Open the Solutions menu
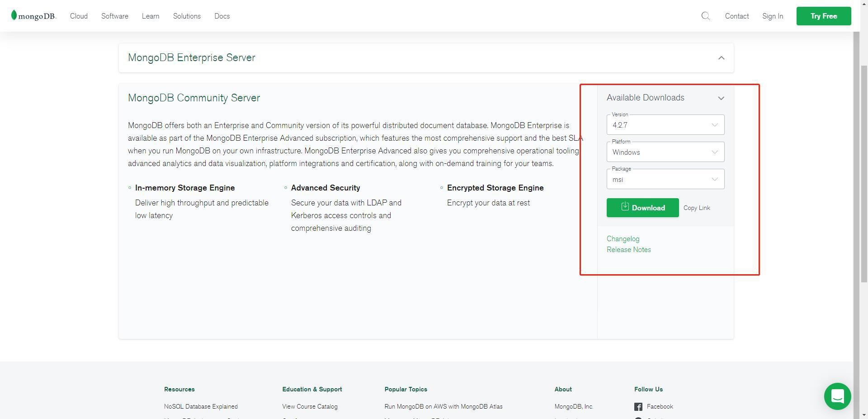 tap(187, 16)
